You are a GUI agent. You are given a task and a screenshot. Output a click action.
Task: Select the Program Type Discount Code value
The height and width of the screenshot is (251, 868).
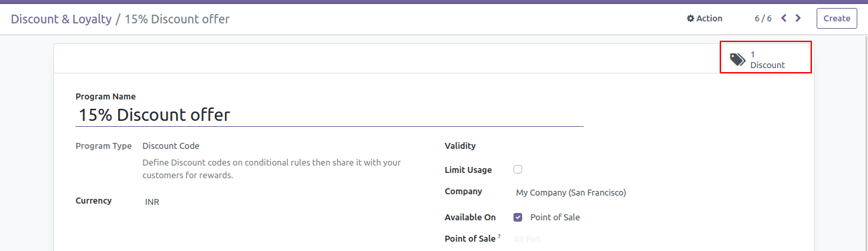click(171, 146)
